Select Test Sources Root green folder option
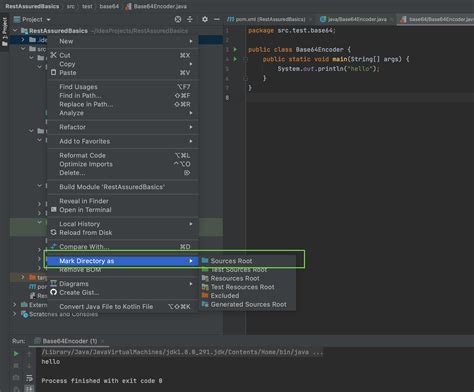This screenshot has height=392, width=474. click(247, 269)
